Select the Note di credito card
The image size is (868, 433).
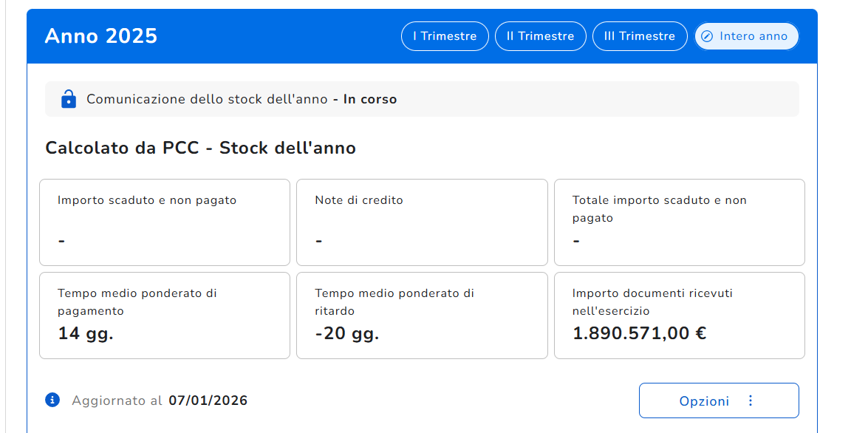coord(422,222)
